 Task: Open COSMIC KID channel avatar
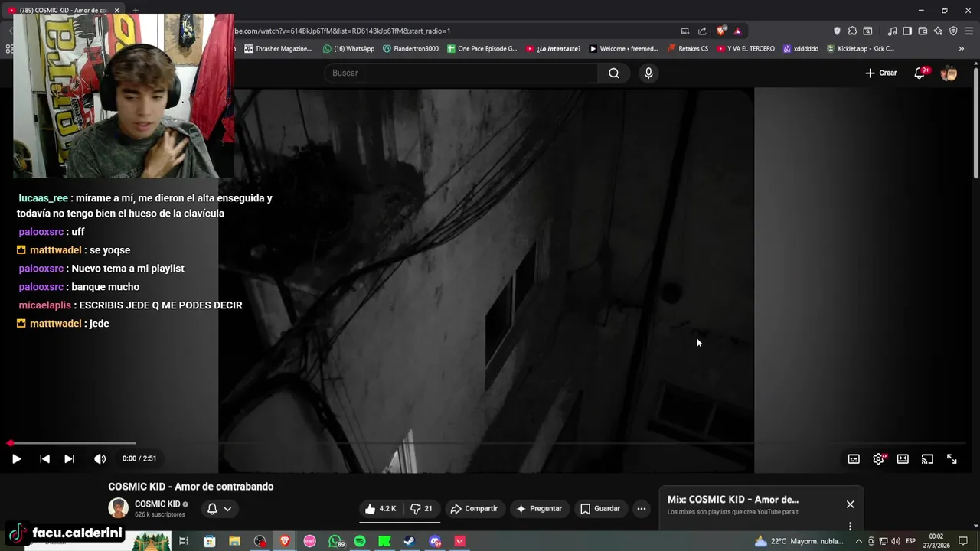point(118,508)
